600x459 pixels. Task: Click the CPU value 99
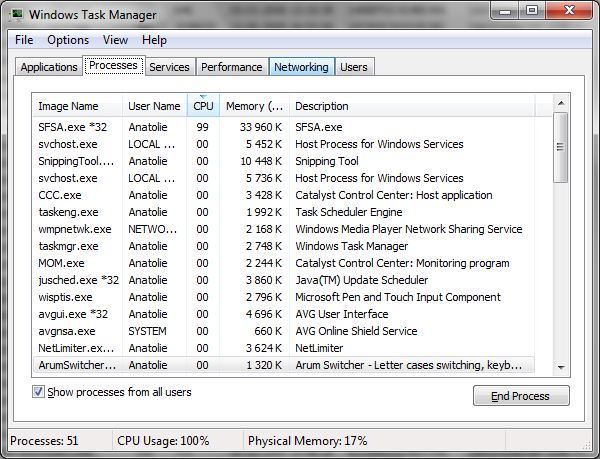[202, 127]
